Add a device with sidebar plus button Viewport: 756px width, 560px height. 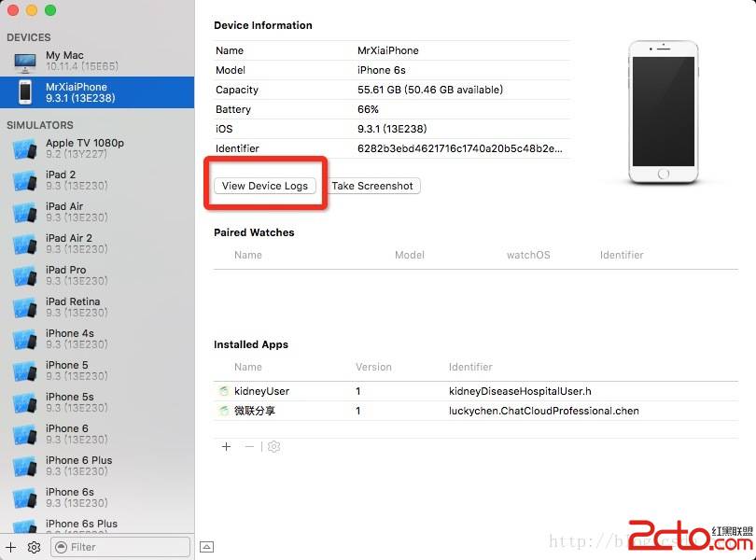[x=10, y=547]
